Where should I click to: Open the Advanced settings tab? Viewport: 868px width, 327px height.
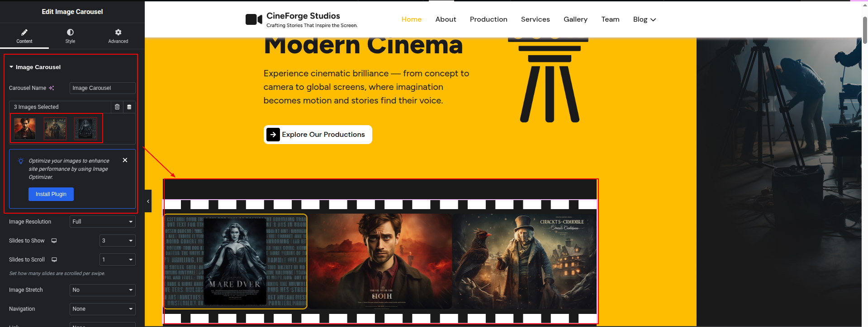tap(118, 36)
